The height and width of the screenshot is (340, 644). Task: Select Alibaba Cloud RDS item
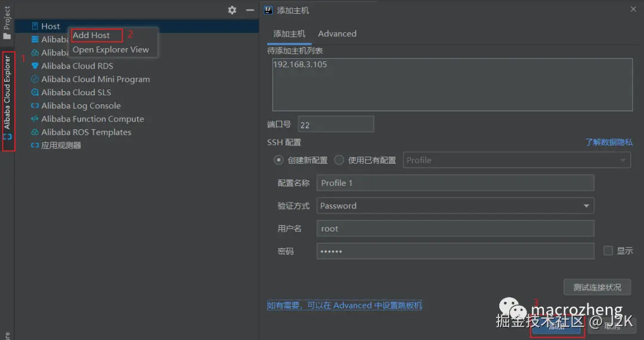click(x=77, y=66)
